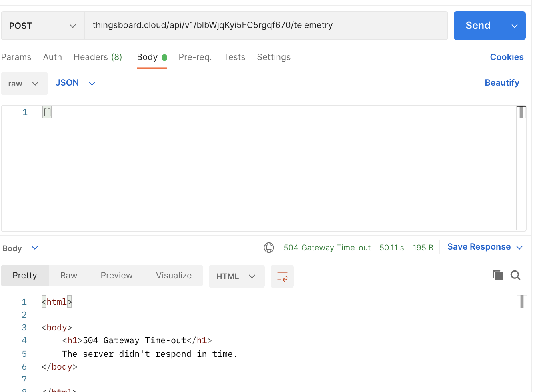The image size is (537, 392).
Task: Beautify the JSON request body
Action: coord(502,82)
